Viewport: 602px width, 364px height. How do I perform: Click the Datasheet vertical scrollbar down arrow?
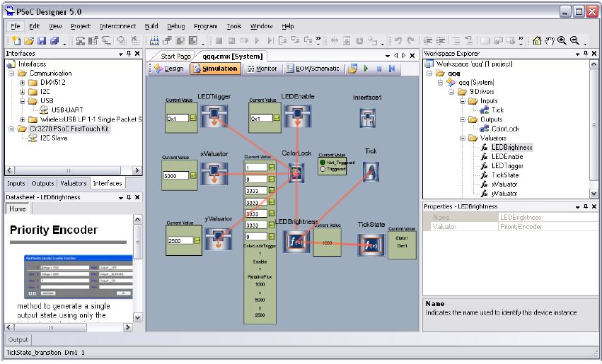click(137, 317)
